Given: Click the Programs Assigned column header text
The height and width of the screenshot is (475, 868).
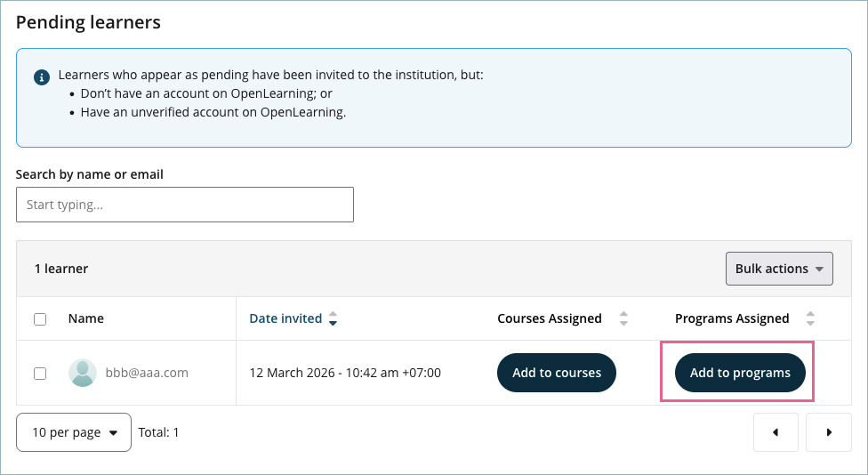Looking at the screenshot, I should pyautogui.click(x=731, y=318).
